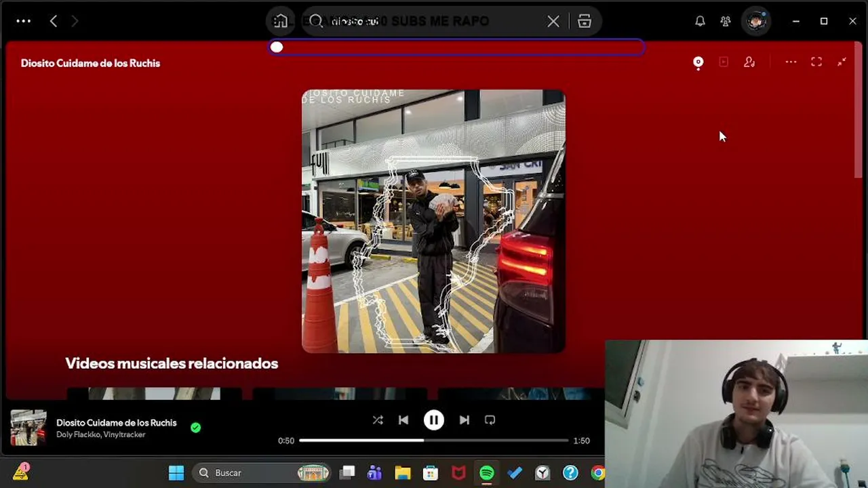Click the album cover artwork

point(433,221)
